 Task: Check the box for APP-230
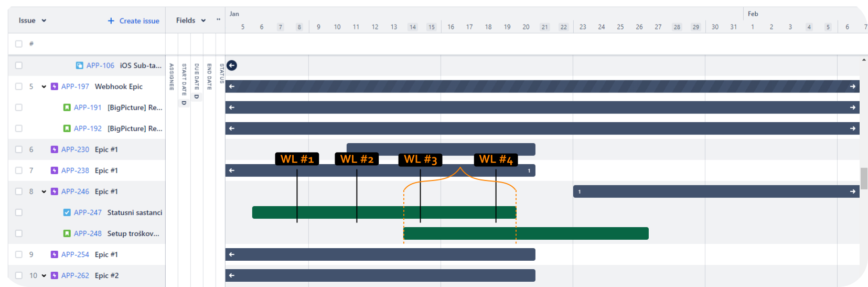coord(19,150)
